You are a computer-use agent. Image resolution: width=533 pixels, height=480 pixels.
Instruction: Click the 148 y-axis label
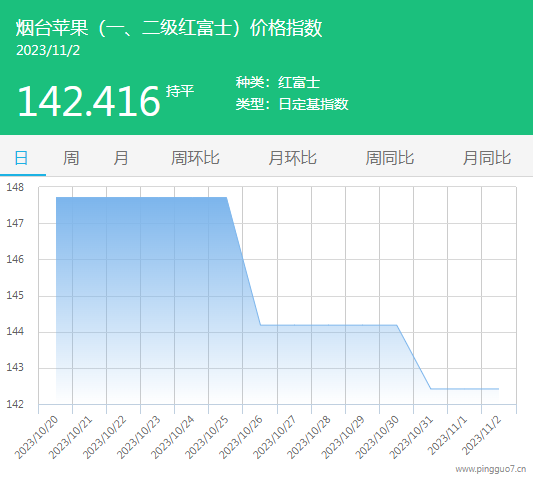click(15, 187)
